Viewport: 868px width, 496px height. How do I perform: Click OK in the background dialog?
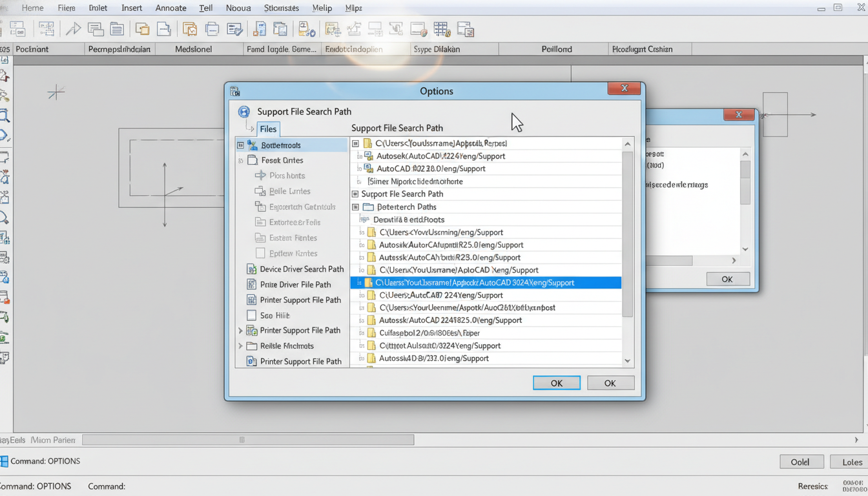click(727, 278)
